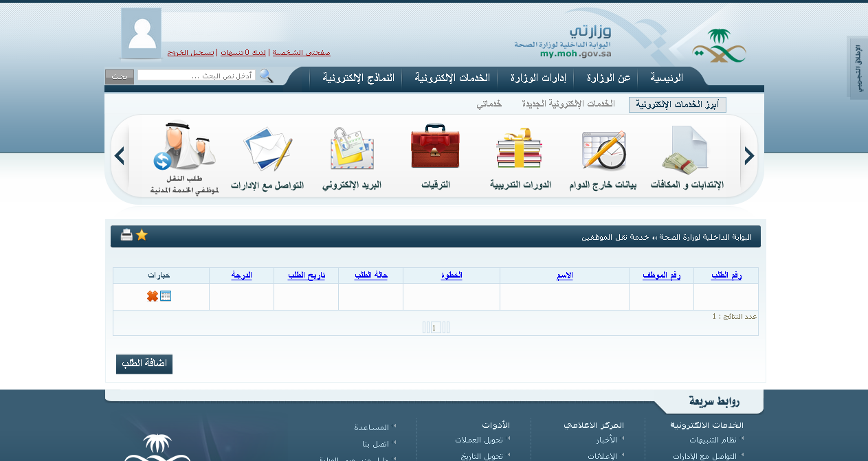This screenshot has width=868, height=461.
Task: Open الدورات التدريبية books icon
Action: [x=520, y=148]
